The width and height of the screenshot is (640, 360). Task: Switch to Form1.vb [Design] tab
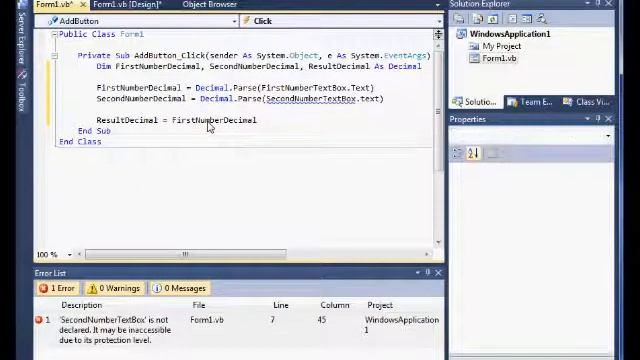[127, 4]
